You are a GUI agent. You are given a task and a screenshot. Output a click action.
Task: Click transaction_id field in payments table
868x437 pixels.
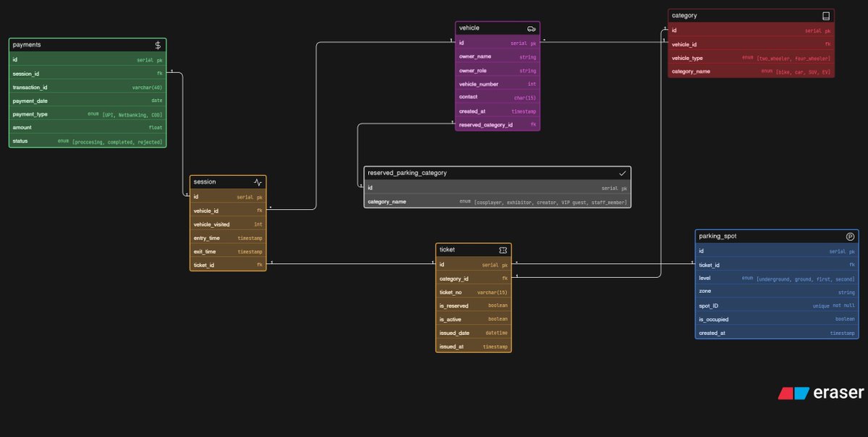pyautogui.click(x=88, y=87)
